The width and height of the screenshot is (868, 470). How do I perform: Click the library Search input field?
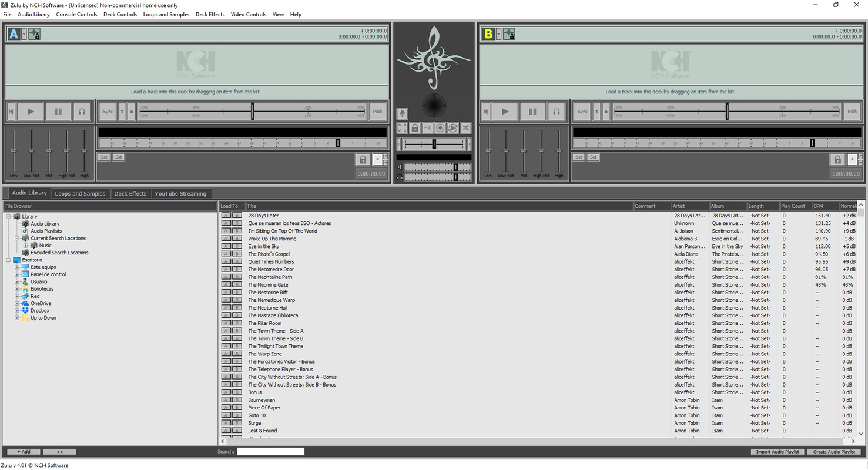click(x=270, y=451)
